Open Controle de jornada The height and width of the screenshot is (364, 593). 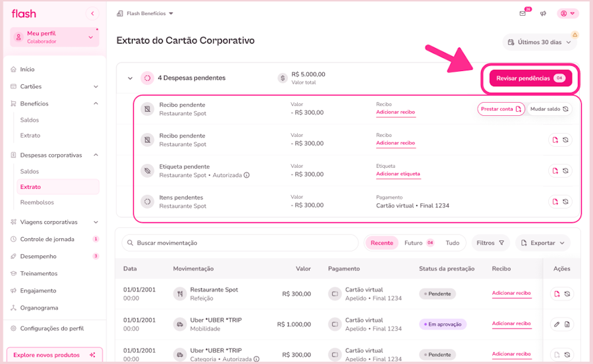[47, 239]
